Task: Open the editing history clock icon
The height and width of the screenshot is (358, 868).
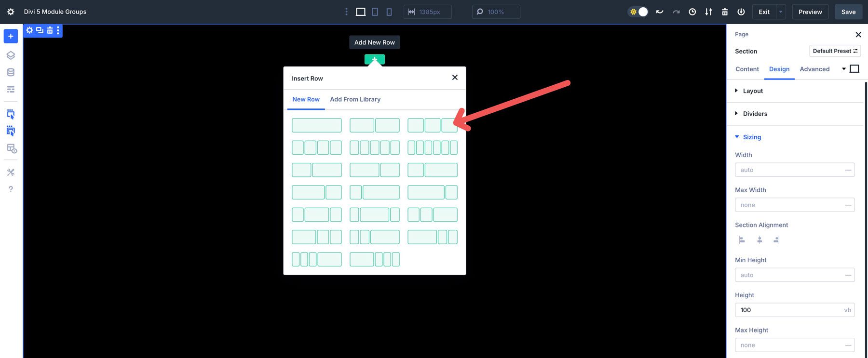Action: 692,12
